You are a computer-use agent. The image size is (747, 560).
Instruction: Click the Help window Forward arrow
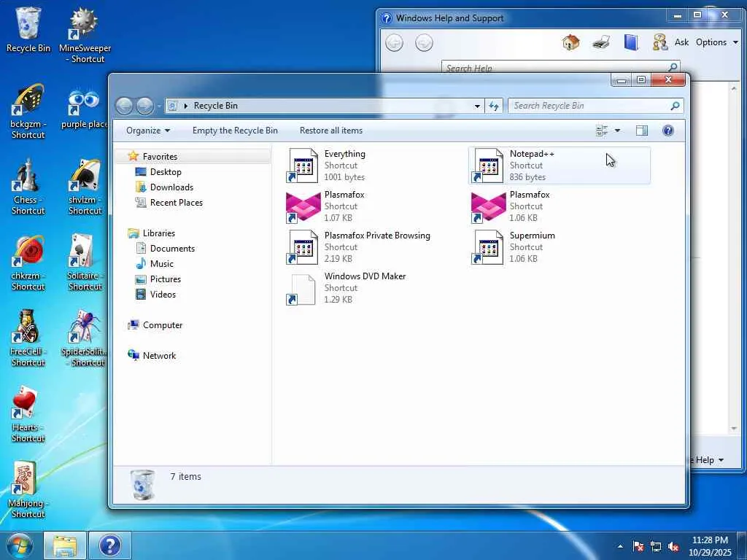tap(424, 43)
